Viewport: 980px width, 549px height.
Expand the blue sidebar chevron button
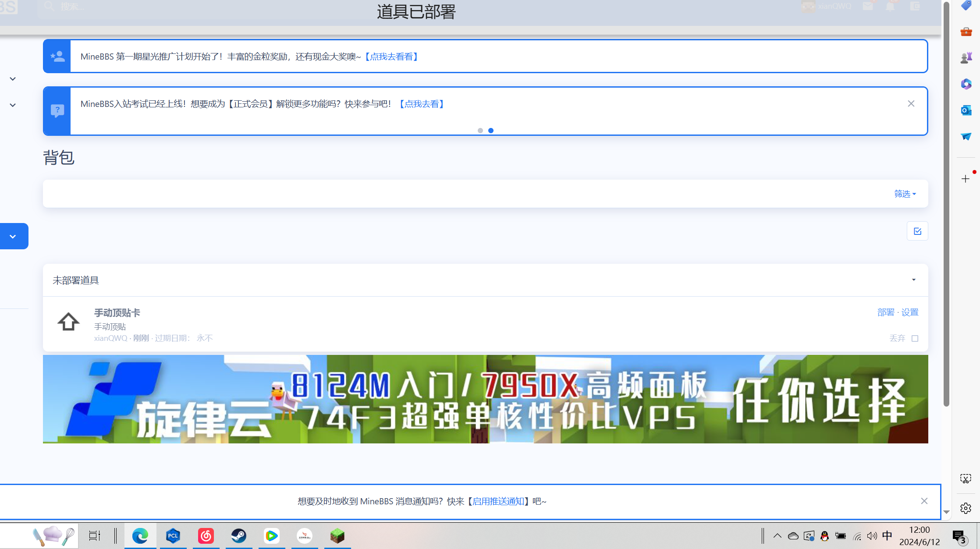click(x=13, y=237)
